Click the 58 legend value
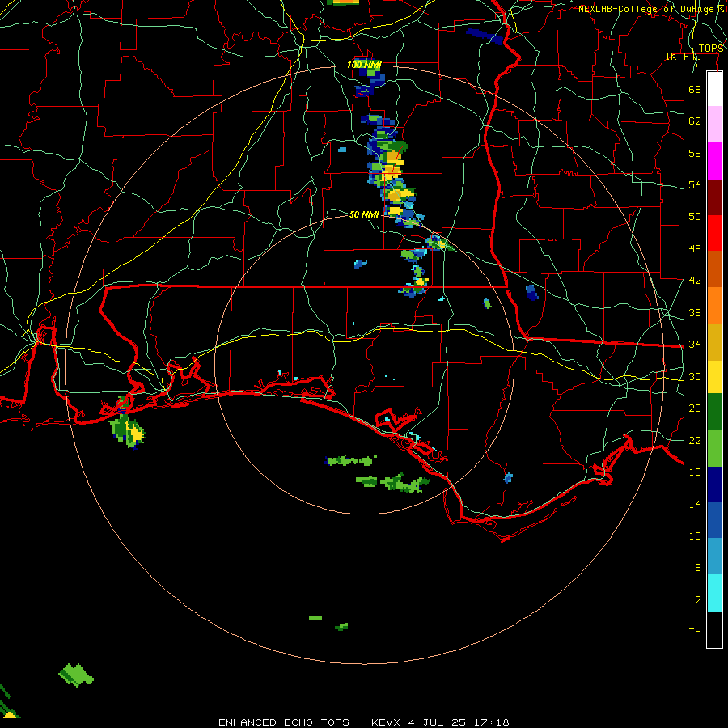 coord(695,153)
